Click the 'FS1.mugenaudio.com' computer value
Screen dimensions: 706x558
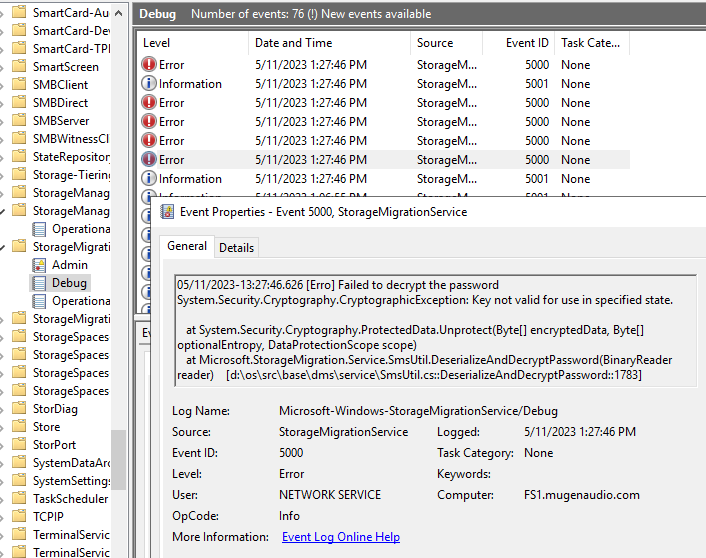(582, 495)
